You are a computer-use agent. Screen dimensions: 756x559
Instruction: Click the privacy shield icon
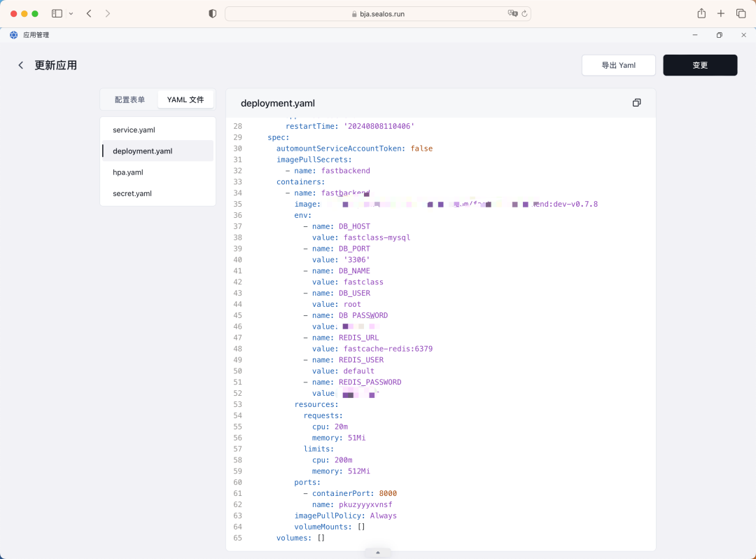(x=213, y=13)
